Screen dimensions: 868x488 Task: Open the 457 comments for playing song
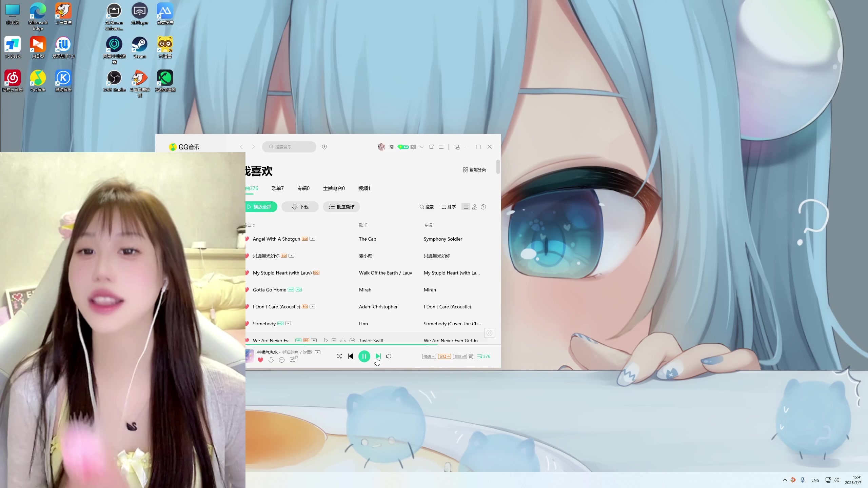pyautogui.click(x=294, y=359)
